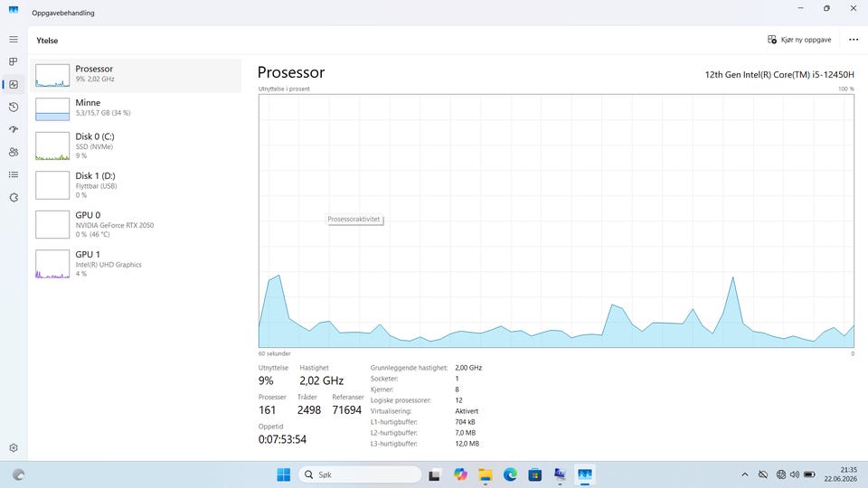
Task: Click the Kjør ny oppgave button
Action: pyautogui.click(x=799, y=40)
